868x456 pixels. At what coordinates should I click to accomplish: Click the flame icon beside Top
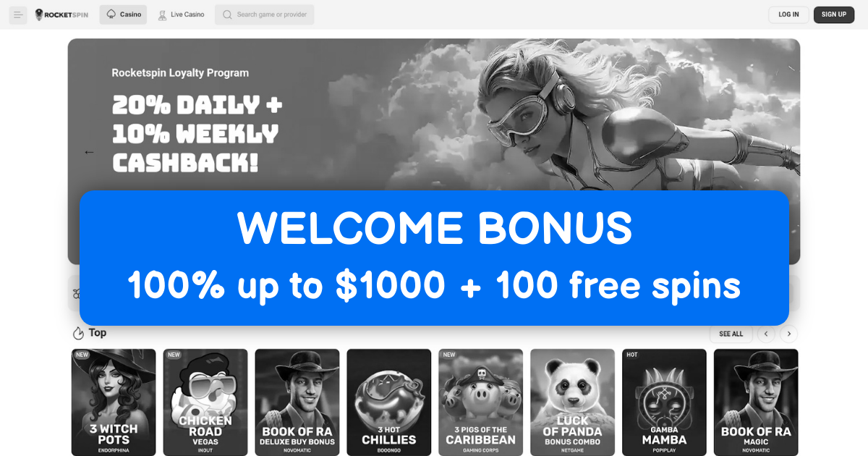tap(78, 333)
